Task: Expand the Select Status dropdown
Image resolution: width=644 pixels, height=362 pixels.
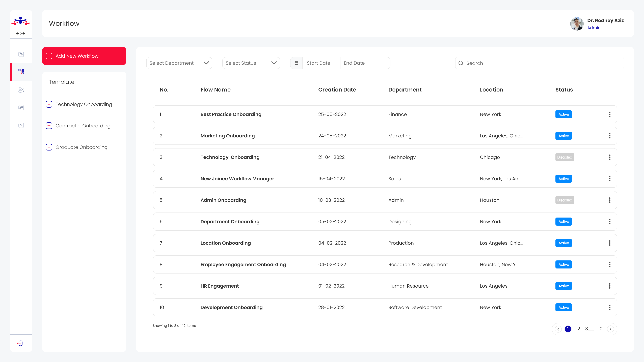Action: click(251, 63)
